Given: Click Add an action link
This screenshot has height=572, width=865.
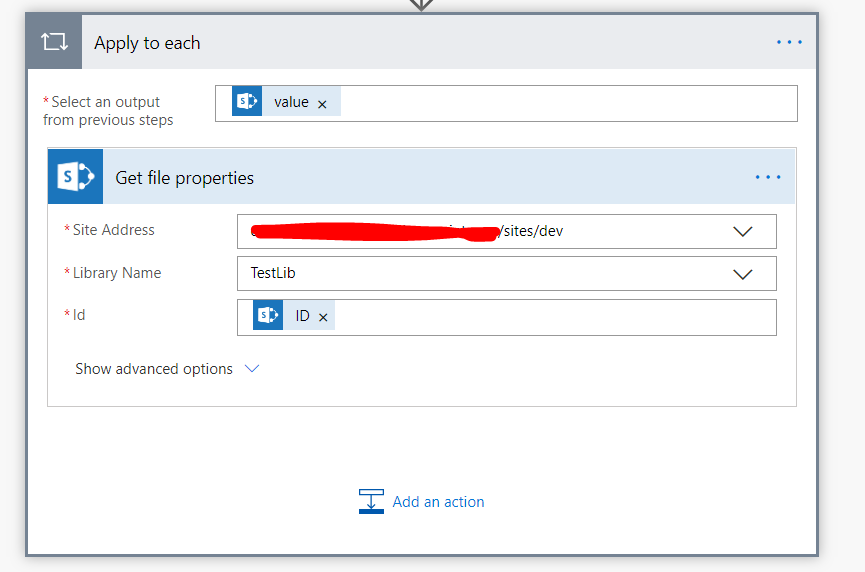Looking at the screenshot, I should [x=438, y=501].
